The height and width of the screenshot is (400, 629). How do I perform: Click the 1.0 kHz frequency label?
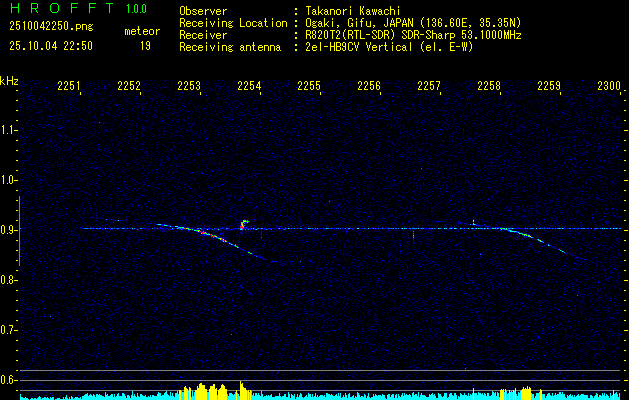click(x=8, y=180)
